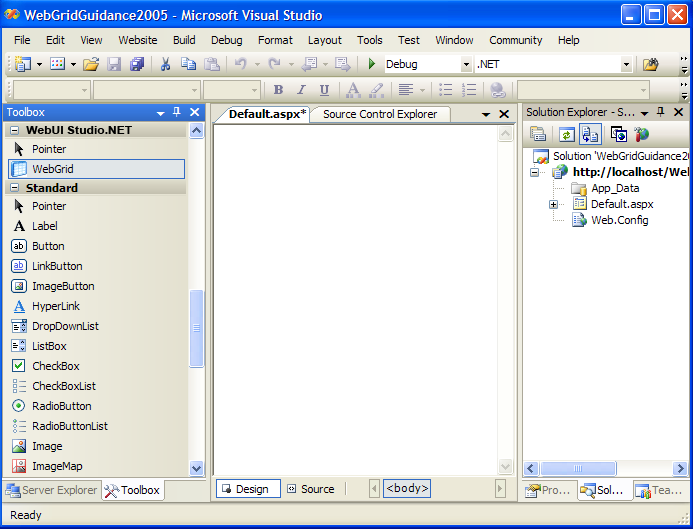Switch to Server Explorer tab
Screen dimensions: 693x529
pyautogui.click(x=52, y=490)
